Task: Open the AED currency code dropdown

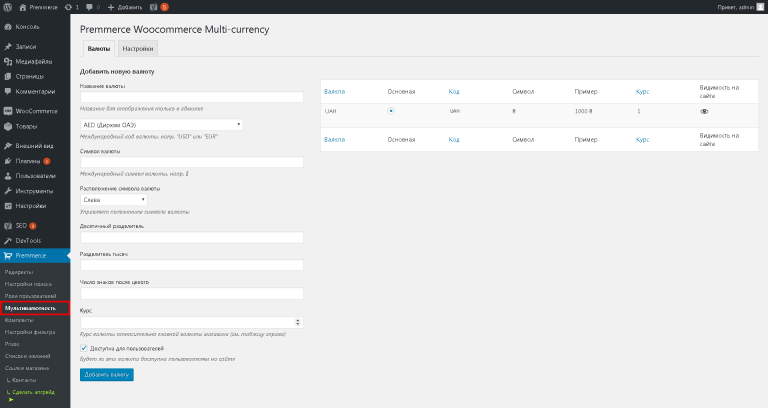Action: point(162,124)
